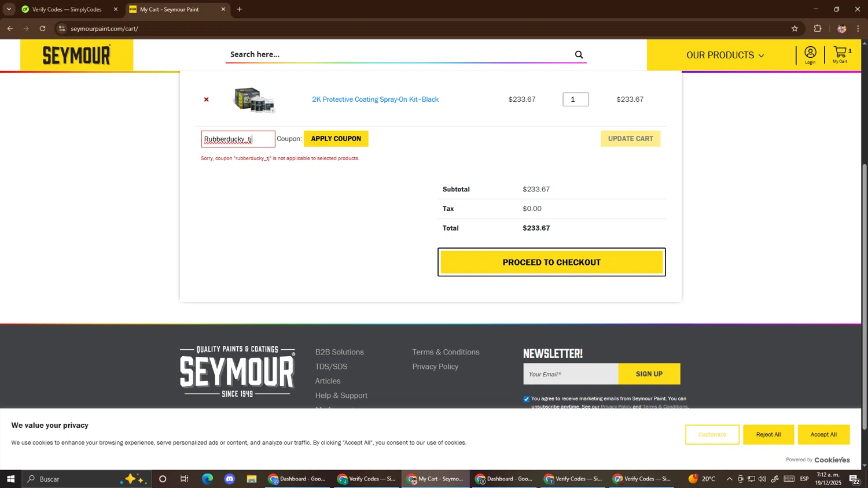Image resolution: width=868 pixels, height=488 pixels.
Task: Reload the current page
Action: click(x=42, y=28)
